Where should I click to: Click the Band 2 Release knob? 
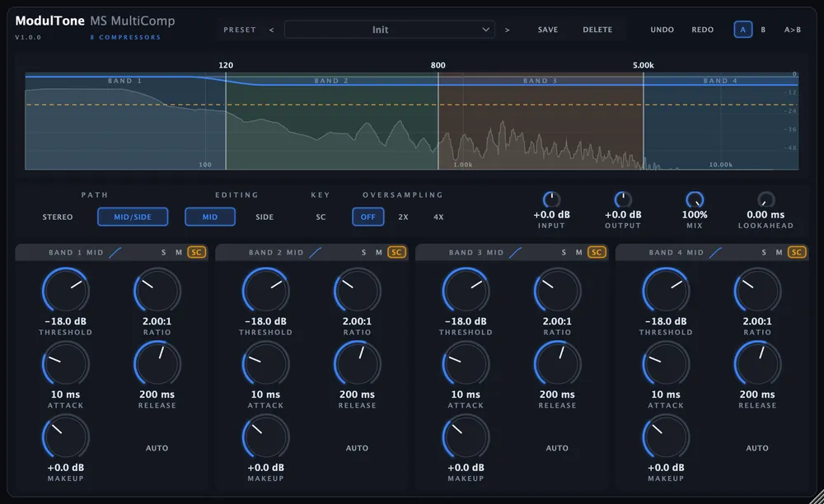click(x=358, y=364)
